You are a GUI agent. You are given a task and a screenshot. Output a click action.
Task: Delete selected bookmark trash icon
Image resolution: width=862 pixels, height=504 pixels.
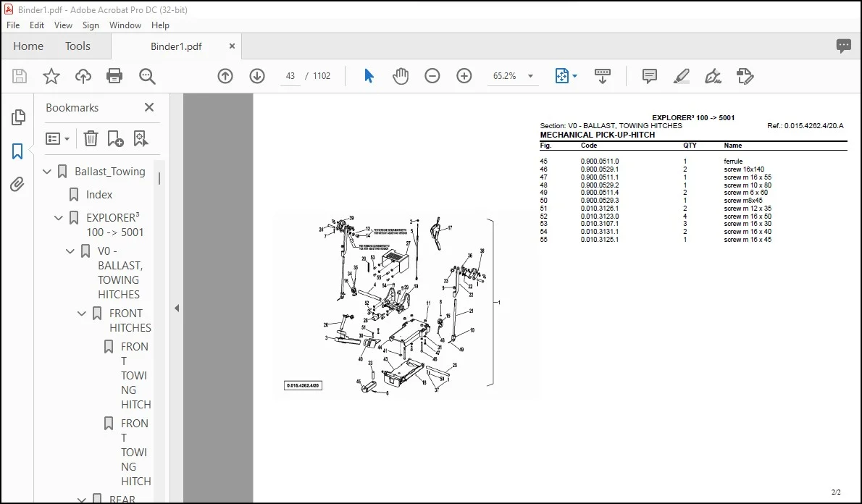91,138
